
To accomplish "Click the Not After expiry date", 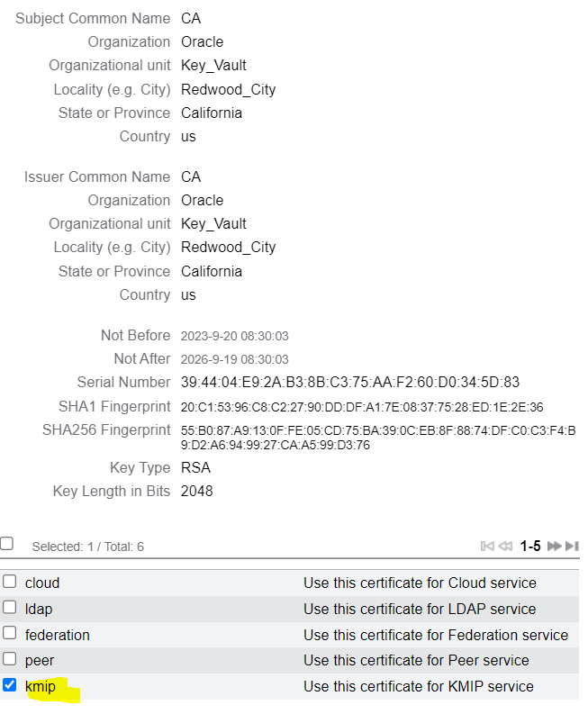I will (x=234, y=359).
